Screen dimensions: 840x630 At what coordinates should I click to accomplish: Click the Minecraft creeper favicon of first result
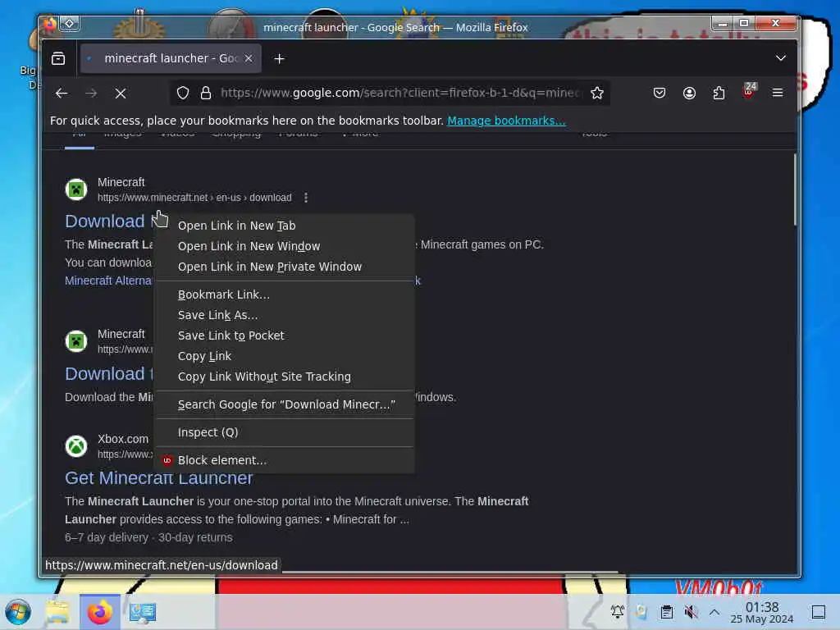click(x=76, y=189)
